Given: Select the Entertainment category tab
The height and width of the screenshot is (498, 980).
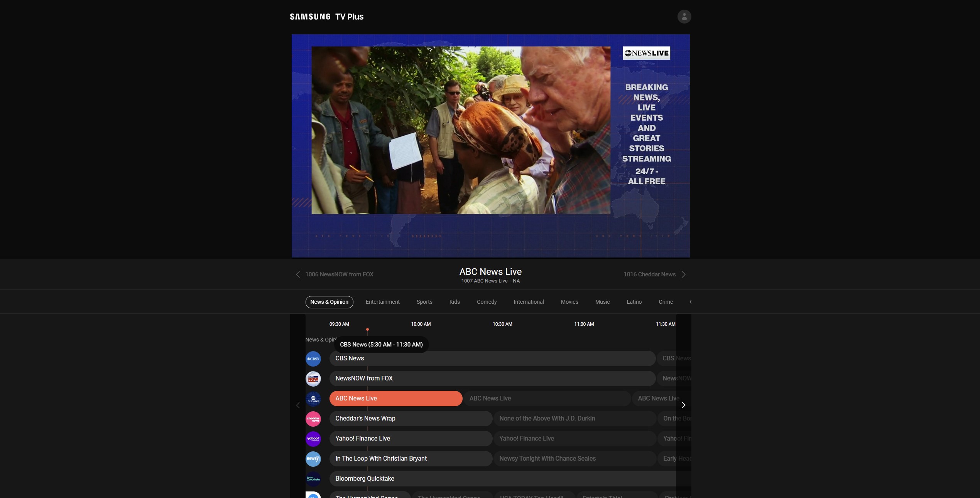Looking at the screenshot, I should click(x=382, y=302).
